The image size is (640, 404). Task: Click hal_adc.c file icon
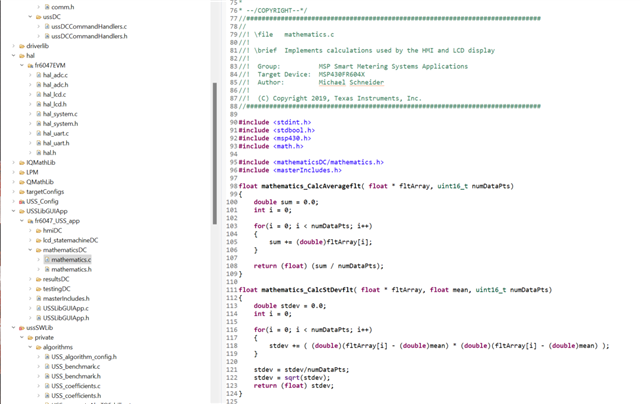point(39,75)
